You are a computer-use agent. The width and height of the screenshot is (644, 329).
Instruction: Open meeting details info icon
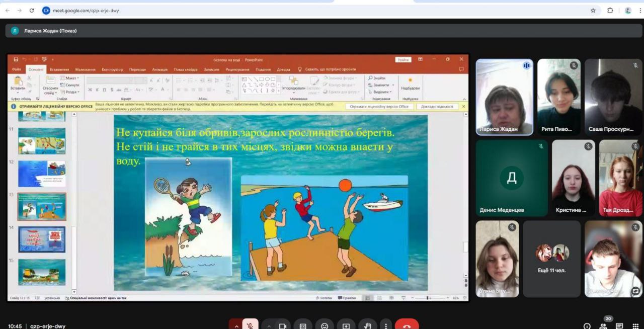587,326
